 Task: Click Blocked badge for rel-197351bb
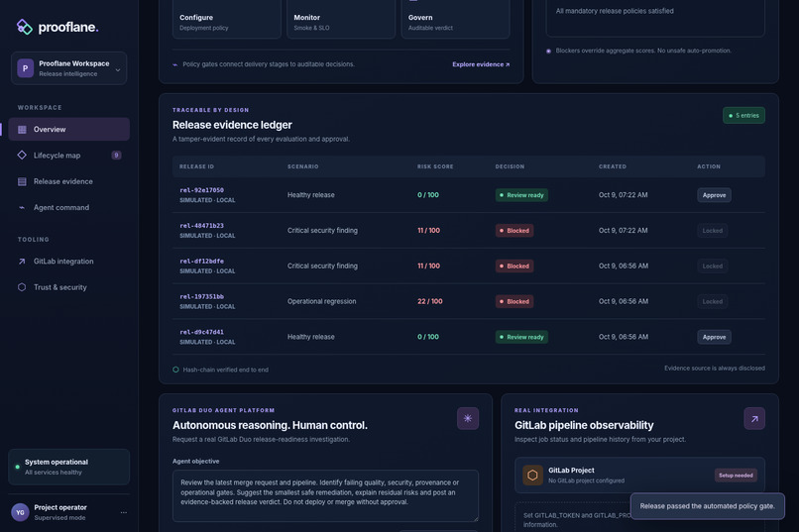(514, 301)
